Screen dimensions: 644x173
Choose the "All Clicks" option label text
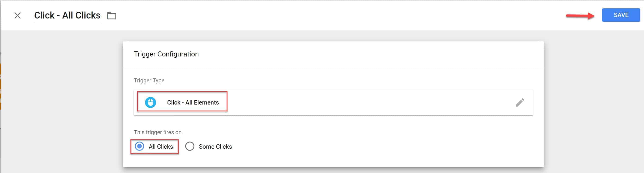(x=161, y=146)
